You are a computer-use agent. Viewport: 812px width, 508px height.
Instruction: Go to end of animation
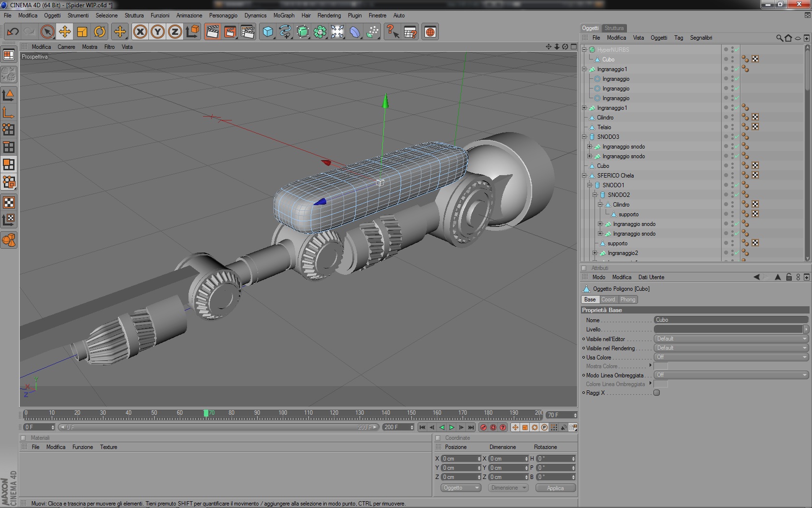click(471, 427)
